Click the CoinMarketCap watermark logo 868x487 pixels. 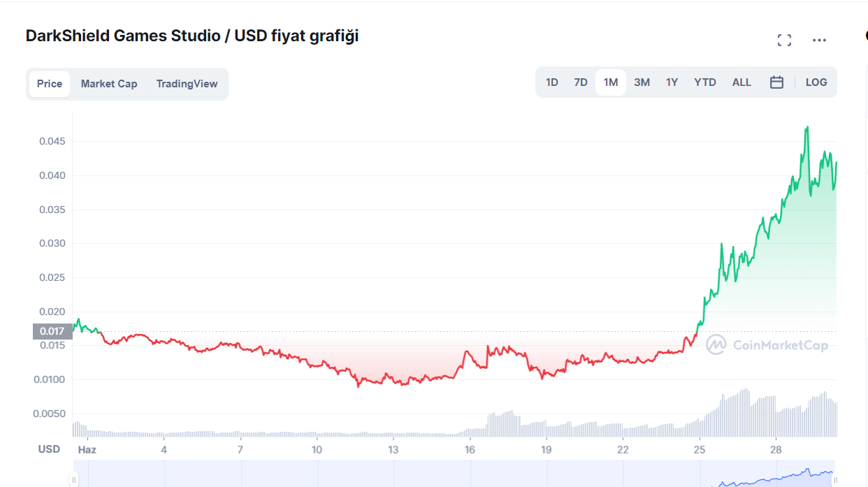pos(767,344)
